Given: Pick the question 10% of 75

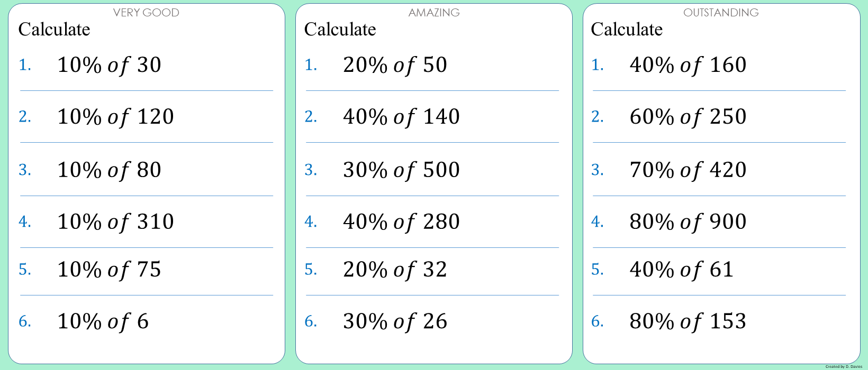Looking at the screenshot, I should tap(109, 270).
